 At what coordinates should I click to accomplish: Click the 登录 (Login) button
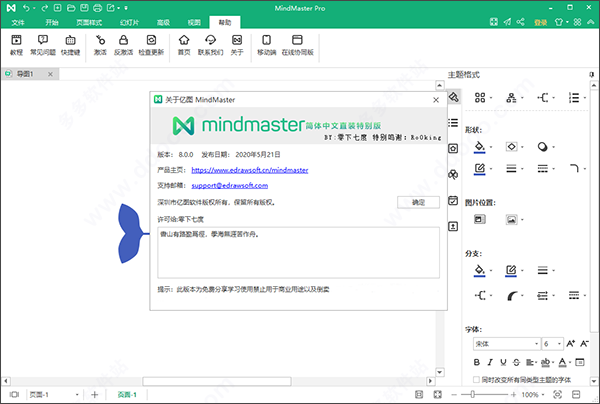click(541, 22)
